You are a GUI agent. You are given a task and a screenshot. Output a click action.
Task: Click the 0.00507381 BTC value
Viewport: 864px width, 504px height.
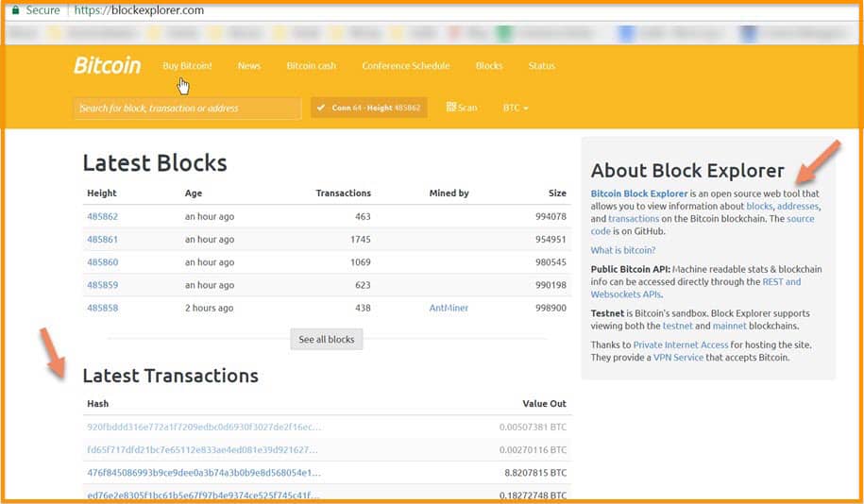click(533, 427)
